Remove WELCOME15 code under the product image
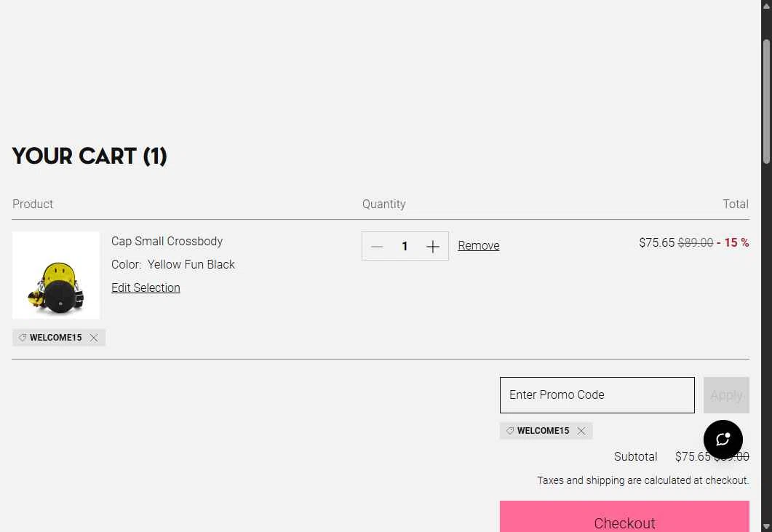Screen dimensions: 772x532 94,338
